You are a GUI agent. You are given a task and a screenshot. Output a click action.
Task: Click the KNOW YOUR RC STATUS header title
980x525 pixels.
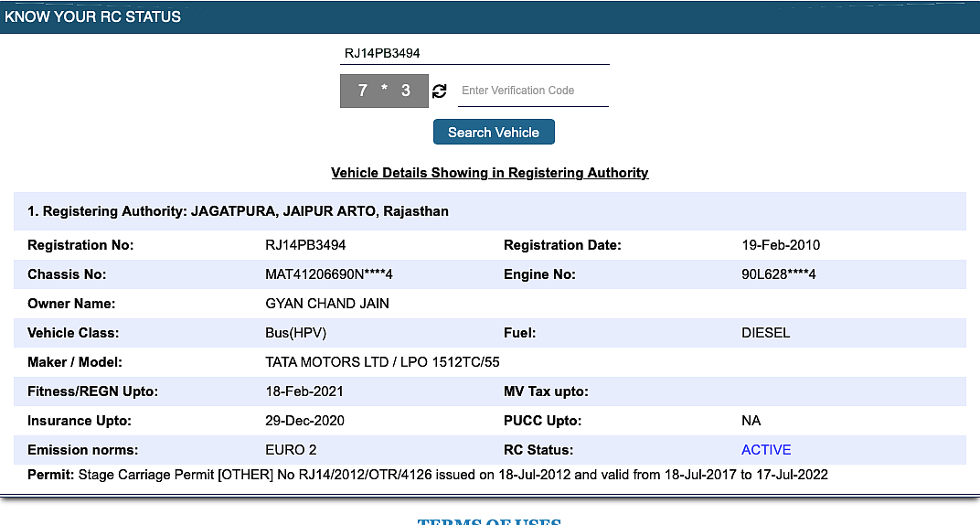click(x=92, y=16)
